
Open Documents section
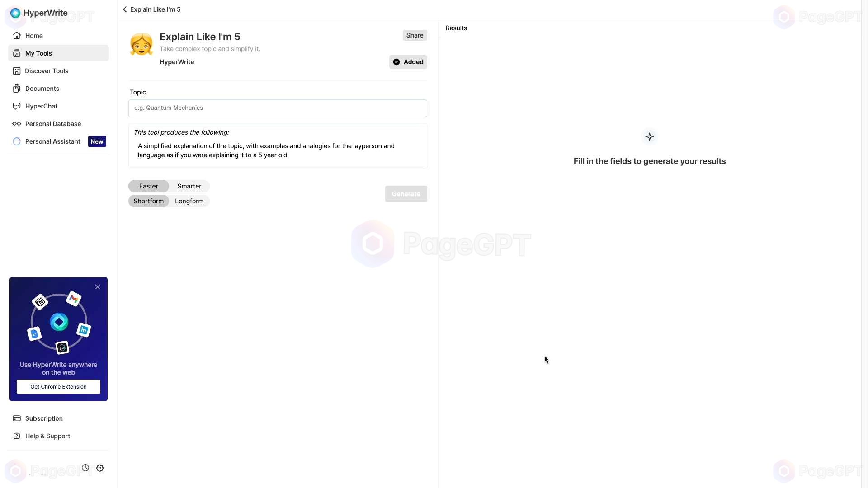42,88
